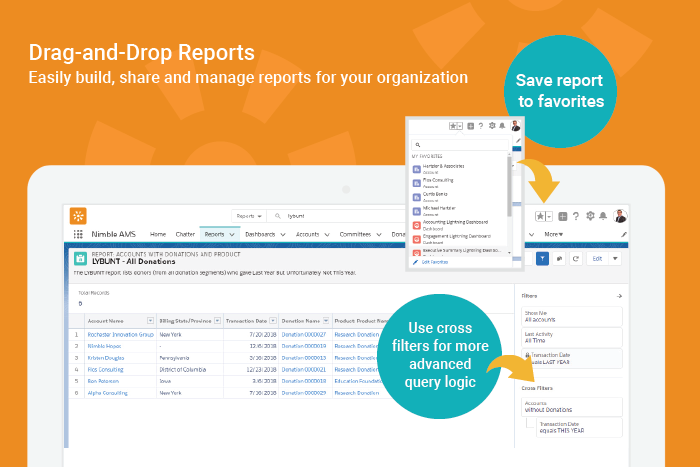Screen dimensions: 700x467
Task: Open Donation-0000027 link
Action: 304,334
